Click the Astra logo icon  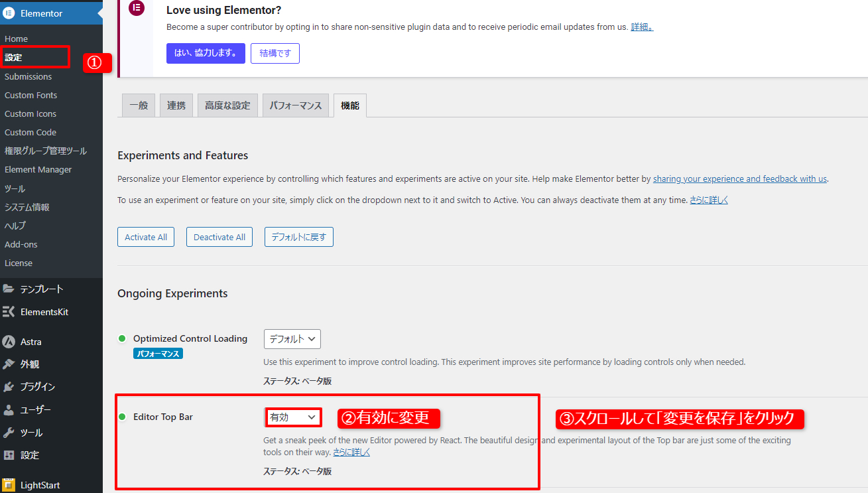tap(9, 342)
